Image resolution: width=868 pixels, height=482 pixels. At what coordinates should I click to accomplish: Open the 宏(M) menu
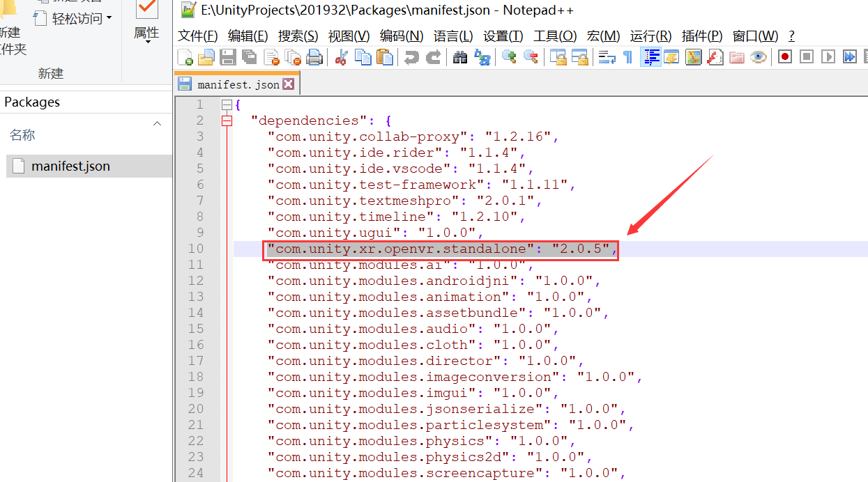click(603, 36)
